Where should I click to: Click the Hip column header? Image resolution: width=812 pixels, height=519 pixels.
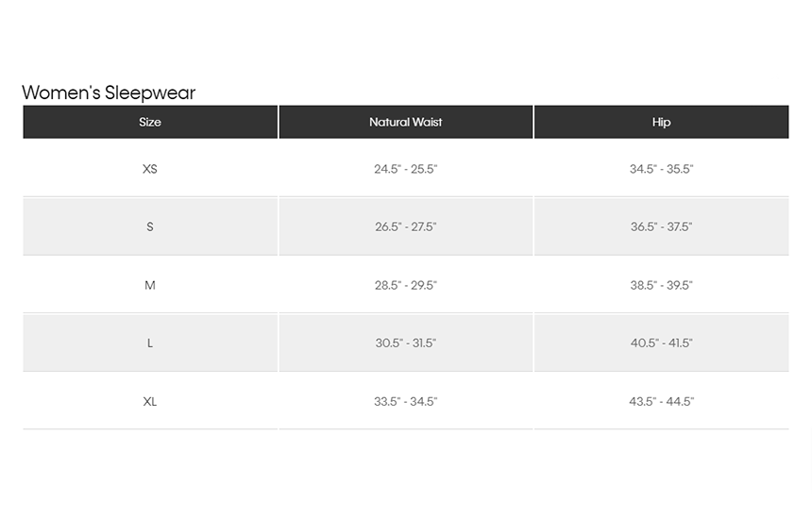pos(661,122)
